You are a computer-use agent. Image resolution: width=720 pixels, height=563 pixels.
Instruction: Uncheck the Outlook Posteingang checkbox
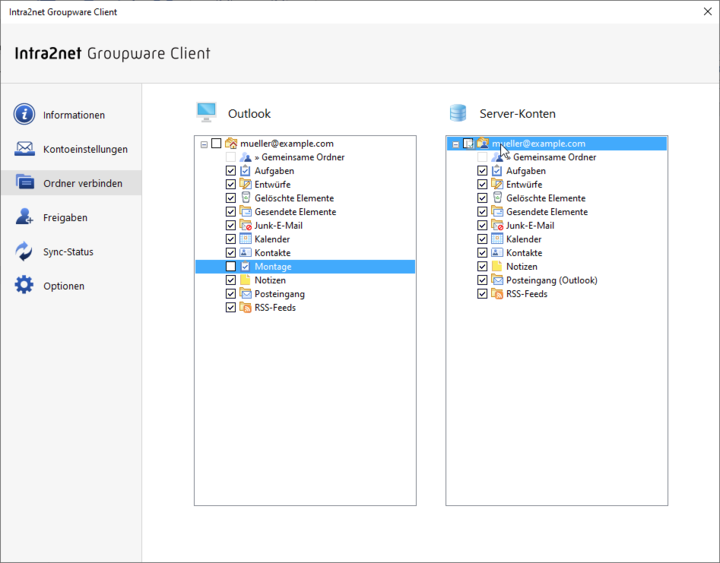[231, 294]
